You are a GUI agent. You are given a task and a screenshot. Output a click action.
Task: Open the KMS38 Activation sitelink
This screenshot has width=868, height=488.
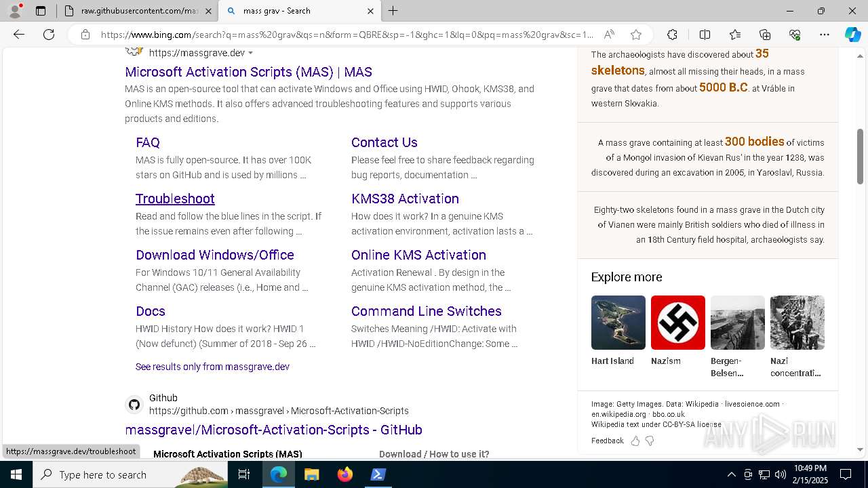coord(405,199)
